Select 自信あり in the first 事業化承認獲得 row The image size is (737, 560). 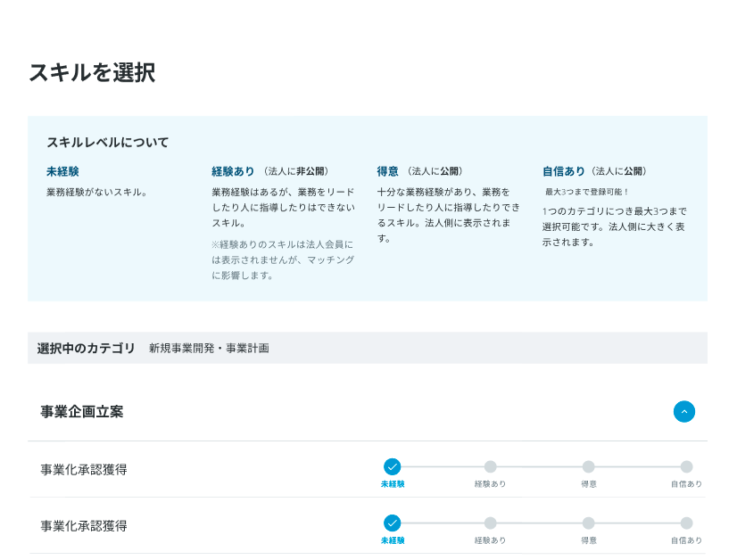pyautogui.click(x=687, y=467)
